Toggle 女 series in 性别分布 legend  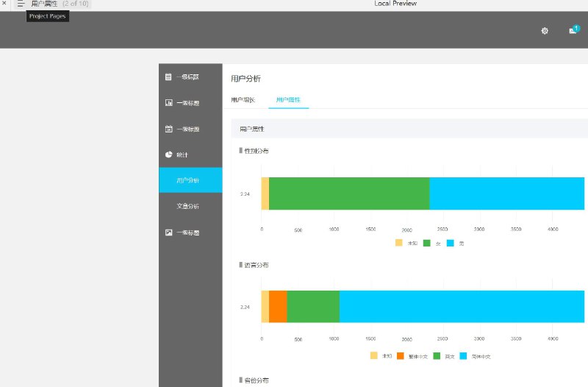432,244
